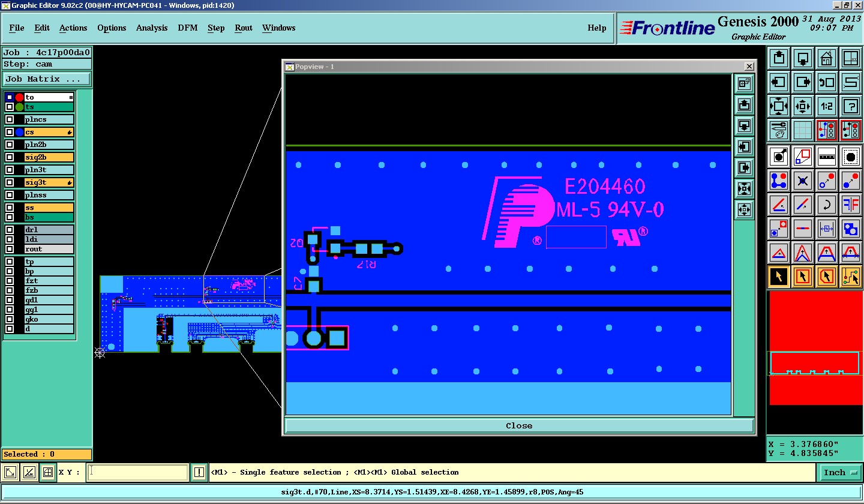
Task: Click Popview pan right icon
Action: coord(745,167)
